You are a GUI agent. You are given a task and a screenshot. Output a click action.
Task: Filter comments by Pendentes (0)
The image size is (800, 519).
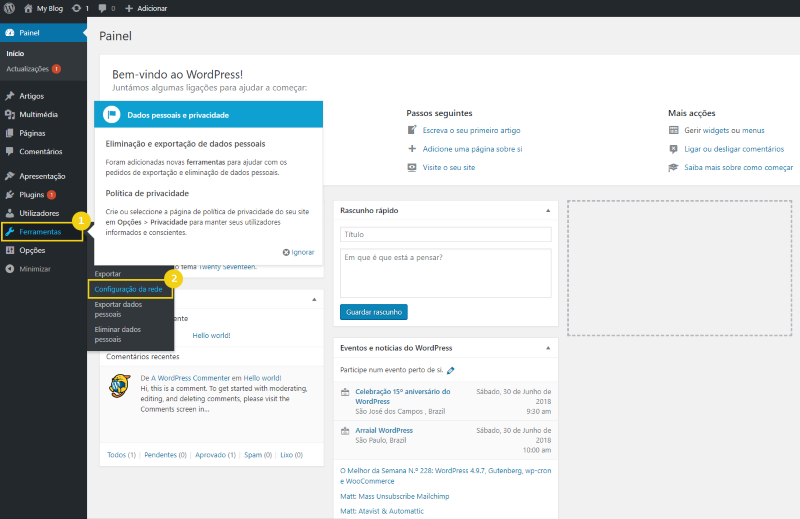click(x=165, y=455)
